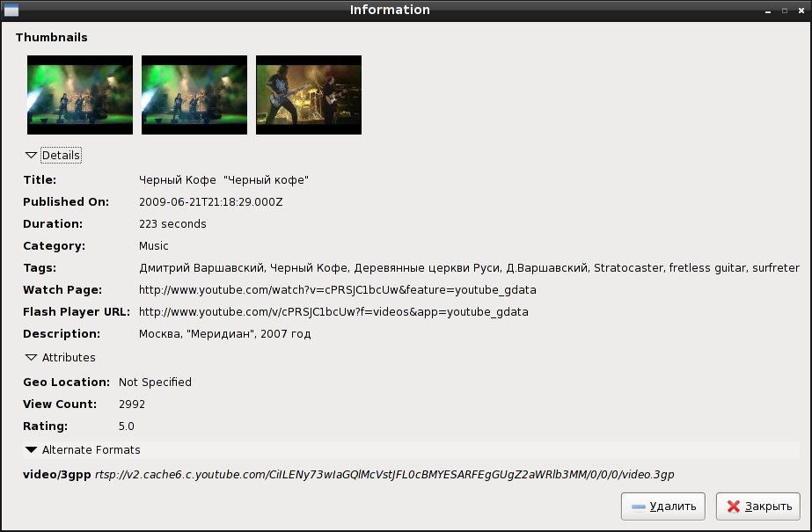Viewport: 812px width, 532px height.
Task: Select the second green stage thumbnail
Action: click(194, 95)
